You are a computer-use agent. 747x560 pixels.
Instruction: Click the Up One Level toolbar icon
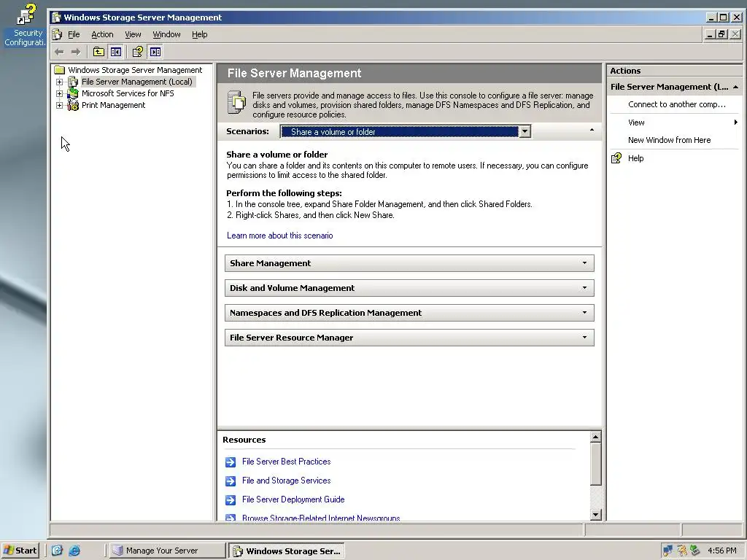[x=98, y=52]
